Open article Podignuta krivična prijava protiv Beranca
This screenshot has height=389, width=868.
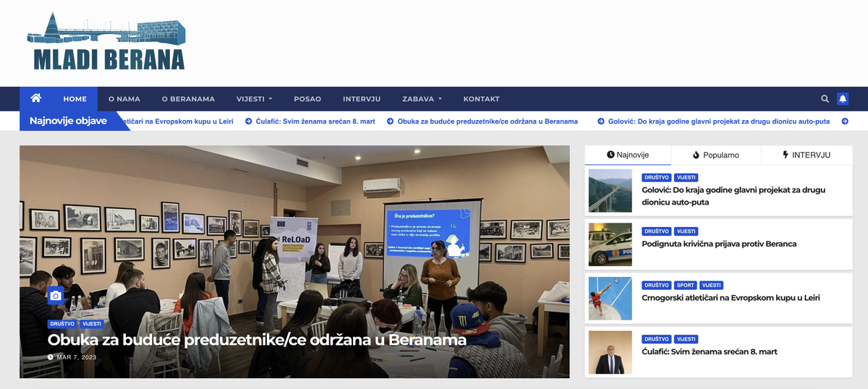click(x=719, y=244)
